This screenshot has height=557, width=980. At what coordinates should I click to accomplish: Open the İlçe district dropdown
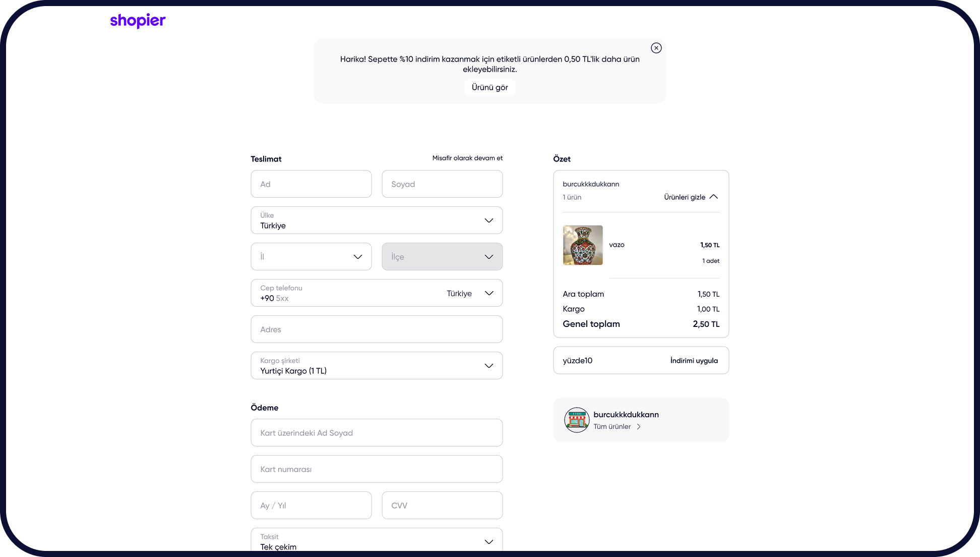tap(442, 257)
